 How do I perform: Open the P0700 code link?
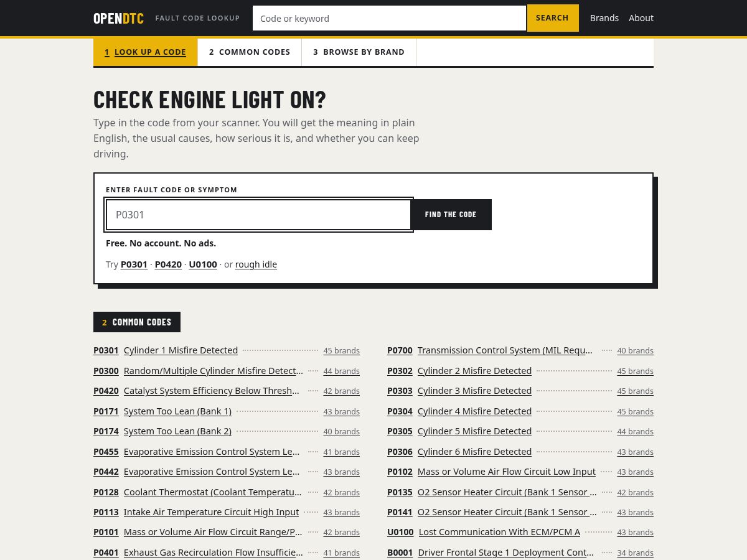[400, 350]
